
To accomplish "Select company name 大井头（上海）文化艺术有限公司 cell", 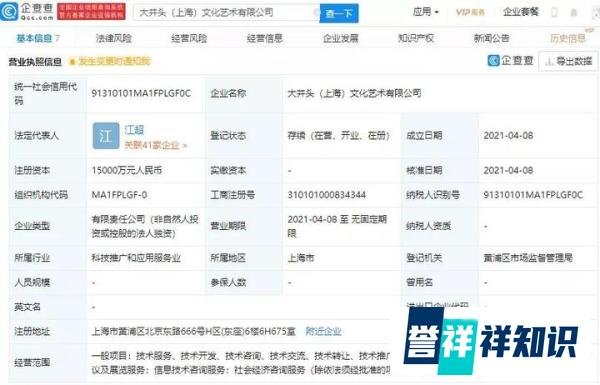I will [354, 93].
